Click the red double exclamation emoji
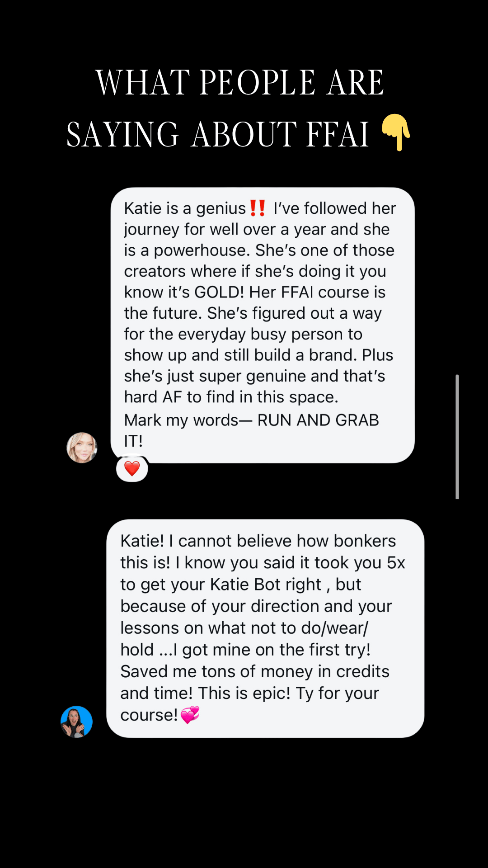The width and height of the screenshot is (488, 868). 258,208
